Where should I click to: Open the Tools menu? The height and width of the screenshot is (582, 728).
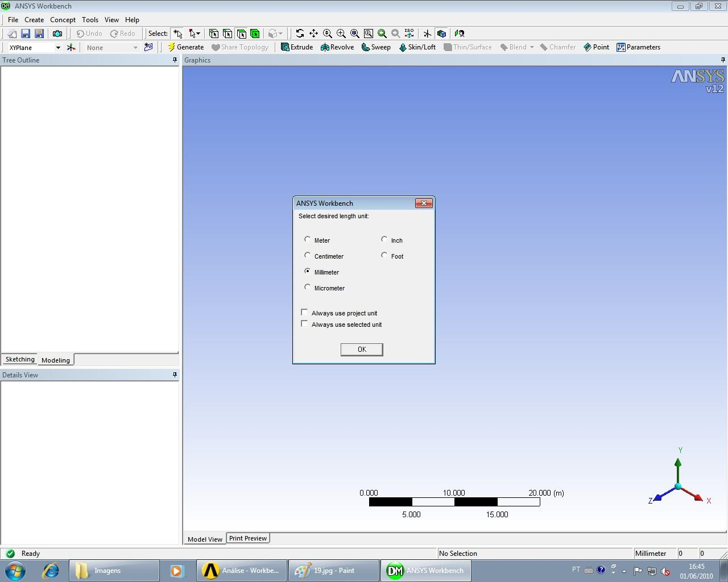(90, 19)
